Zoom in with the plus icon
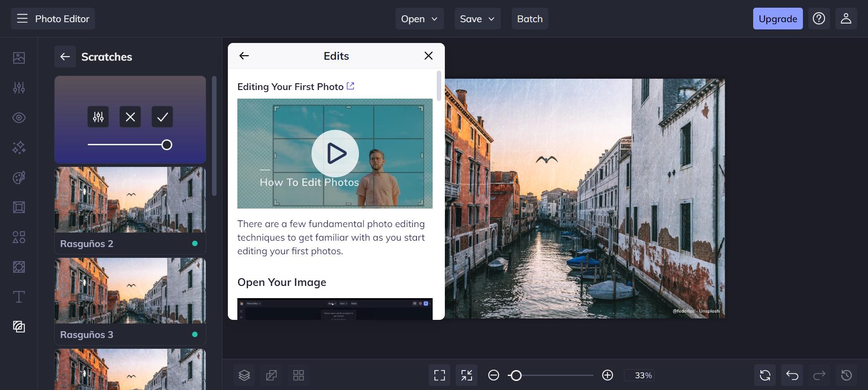 click(x=608, y=375)
